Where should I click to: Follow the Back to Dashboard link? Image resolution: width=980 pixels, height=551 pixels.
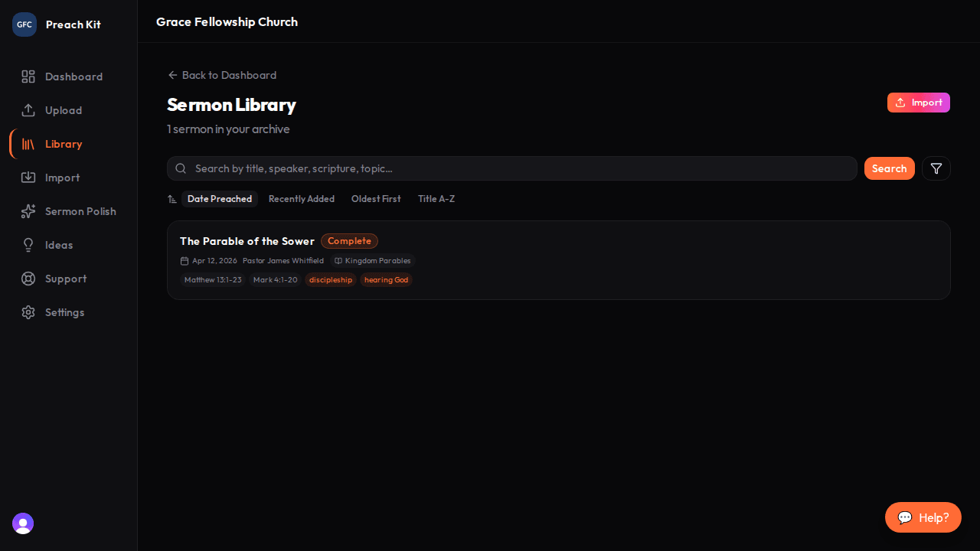pyautogui.click(x=221, y=75)
